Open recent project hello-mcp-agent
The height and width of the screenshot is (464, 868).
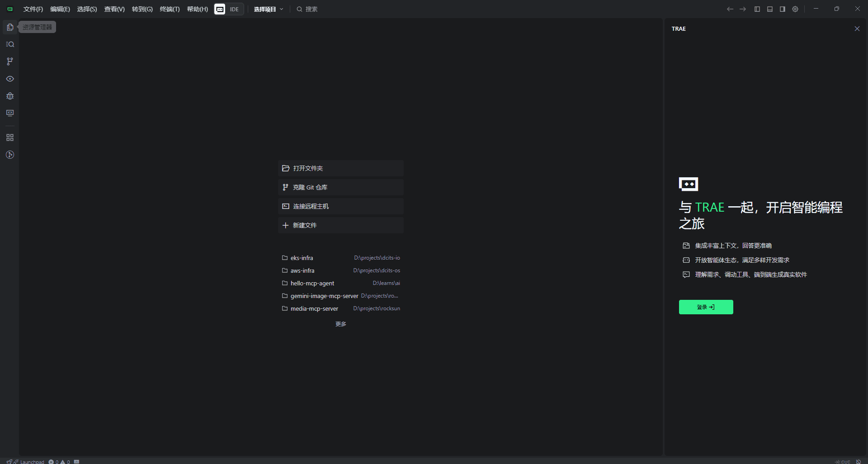tap(312, 283)
